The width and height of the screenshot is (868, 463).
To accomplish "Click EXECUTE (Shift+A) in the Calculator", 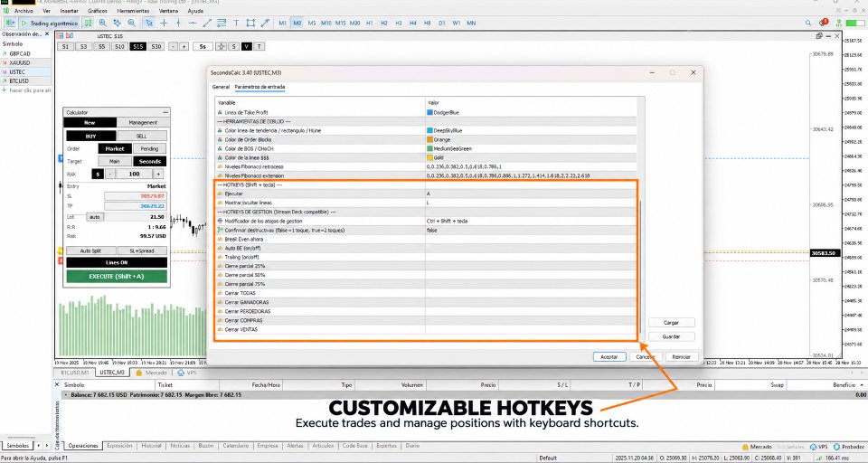I will coord(117,277).
